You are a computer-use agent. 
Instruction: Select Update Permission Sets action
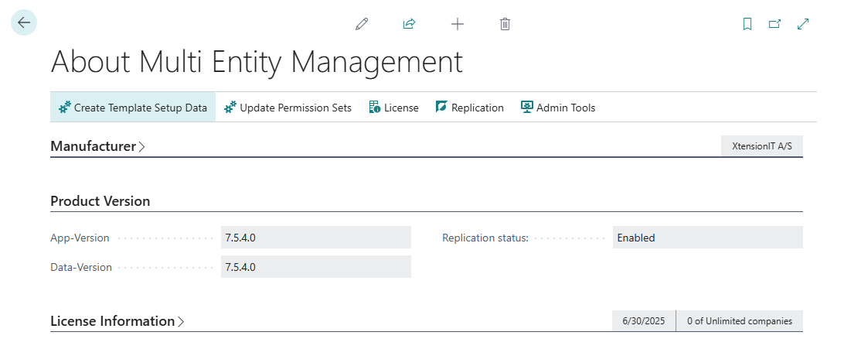288,108
